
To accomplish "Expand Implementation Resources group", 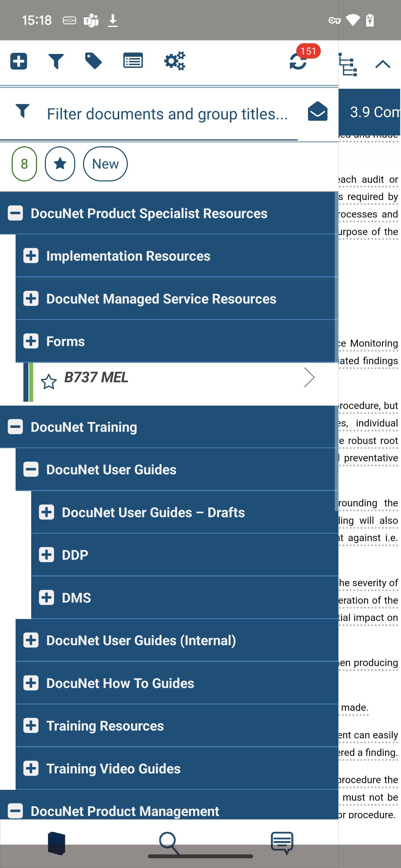I will pos(31,256).
